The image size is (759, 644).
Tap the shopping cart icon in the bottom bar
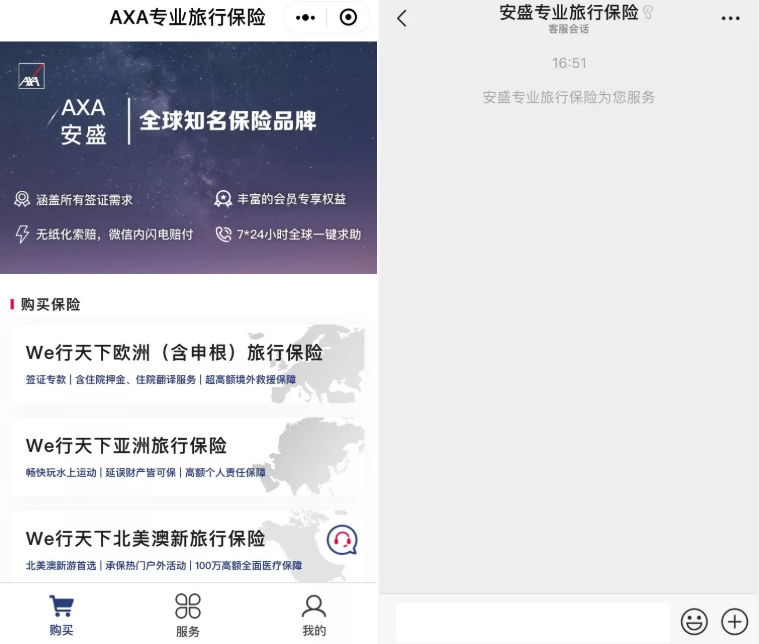click(x=61, y=606)
